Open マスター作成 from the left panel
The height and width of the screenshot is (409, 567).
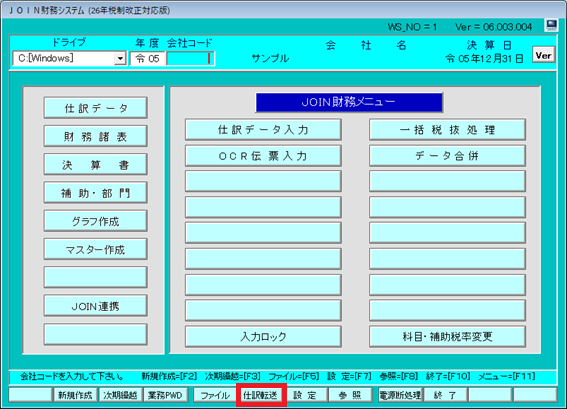(x=95, y=249)
